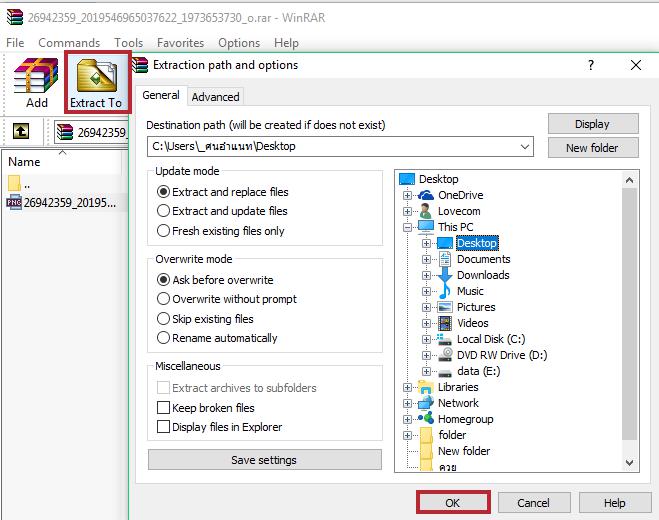
Task: Click the Libraries icon in tree
Action: point(426,387)
